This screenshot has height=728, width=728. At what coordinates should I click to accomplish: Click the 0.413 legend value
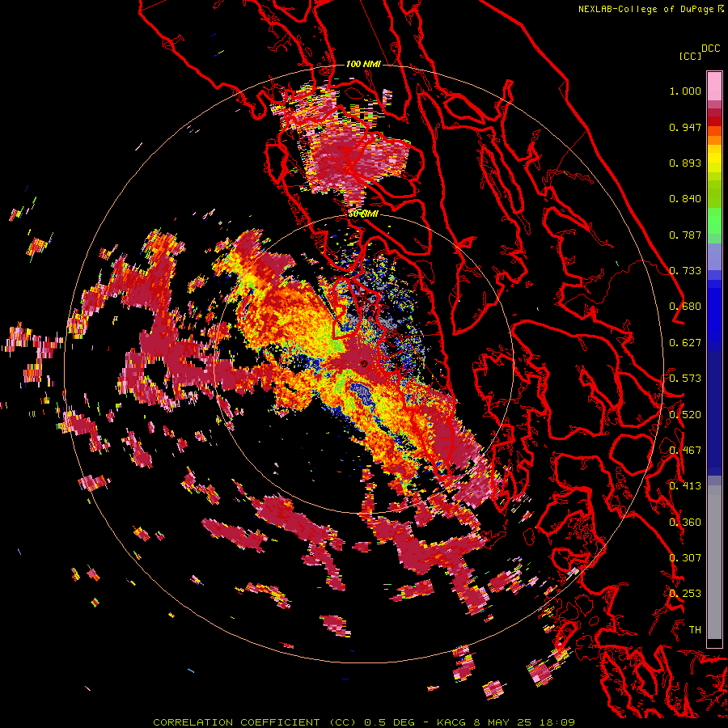click(x=685, y=486)
